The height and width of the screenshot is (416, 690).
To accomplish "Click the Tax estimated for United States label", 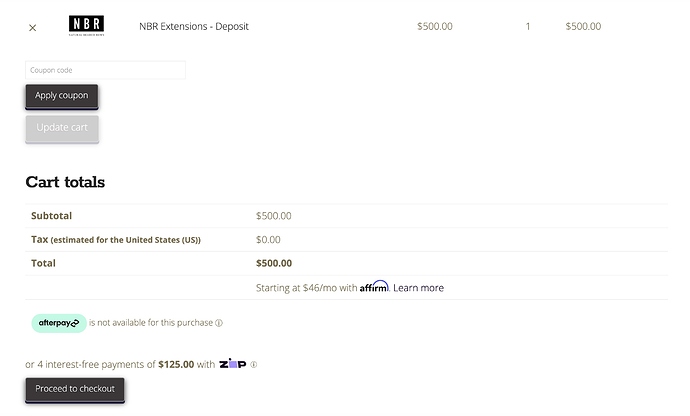I will 116,240.
